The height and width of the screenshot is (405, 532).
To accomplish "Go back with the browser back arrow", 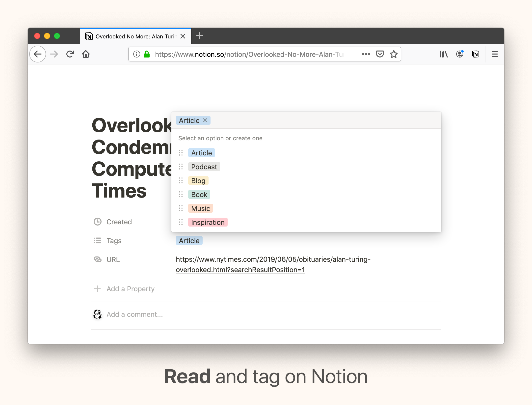I will point(38,54).
